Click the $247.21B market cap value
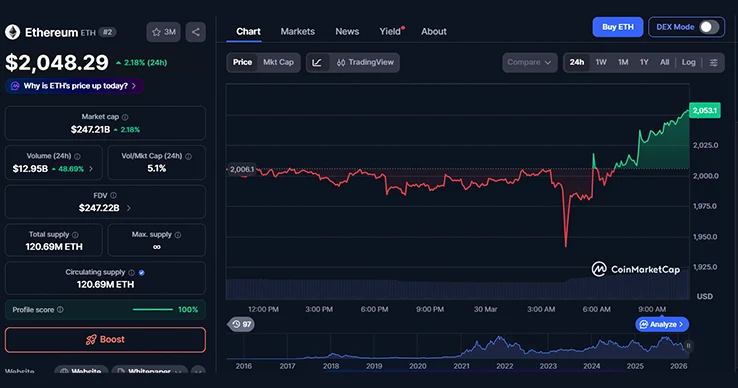Image resolution: width=738 pixels, height=388 pixels. [90, 129]
